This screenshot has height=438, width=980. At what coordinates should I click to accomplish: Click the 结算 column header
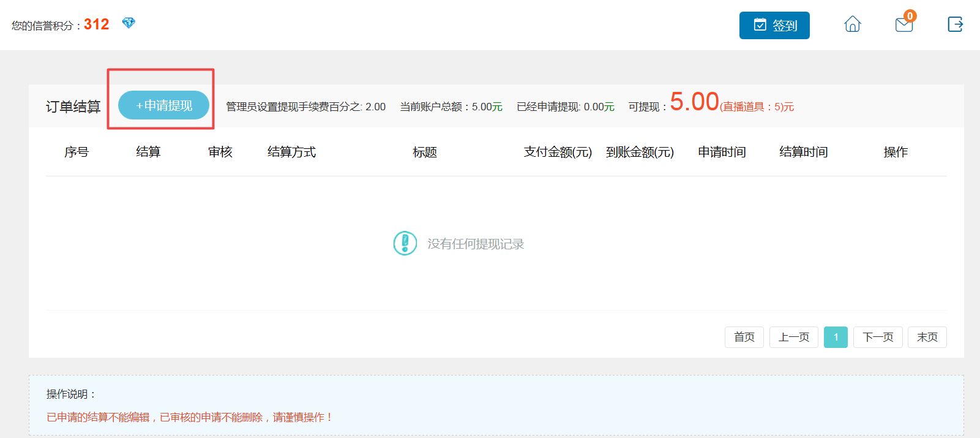(x=148, y=152)
